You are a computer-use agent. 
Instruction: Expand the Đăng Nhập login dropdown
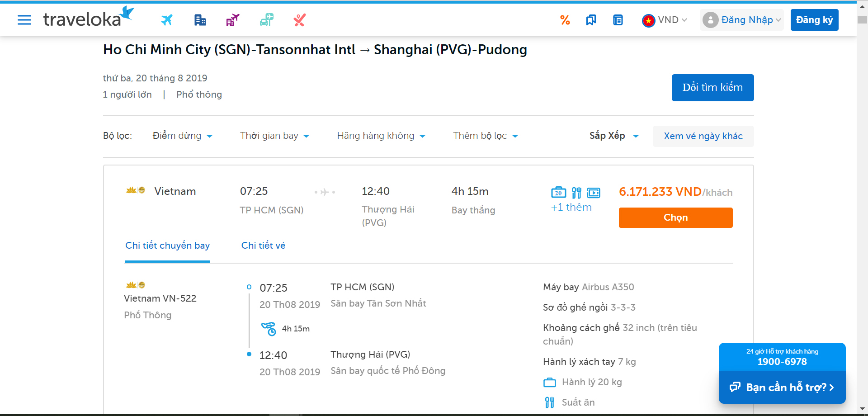pyautogui.click(x=742, y=20)
